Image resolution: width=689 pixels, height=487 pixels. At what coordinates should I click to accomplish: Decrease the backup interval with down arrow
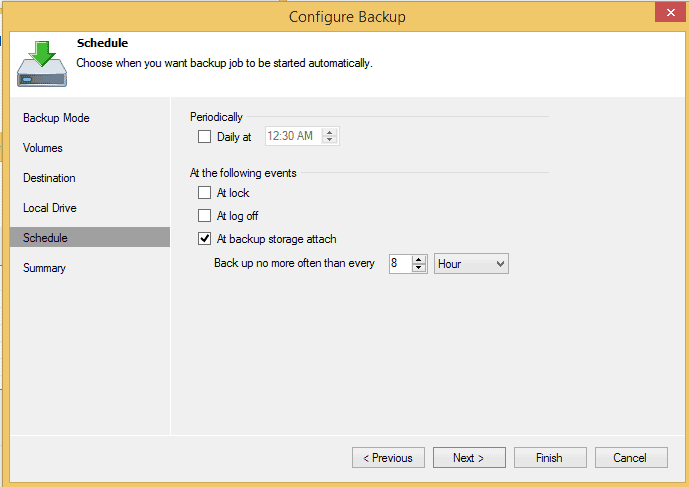(x=419, y=268)
